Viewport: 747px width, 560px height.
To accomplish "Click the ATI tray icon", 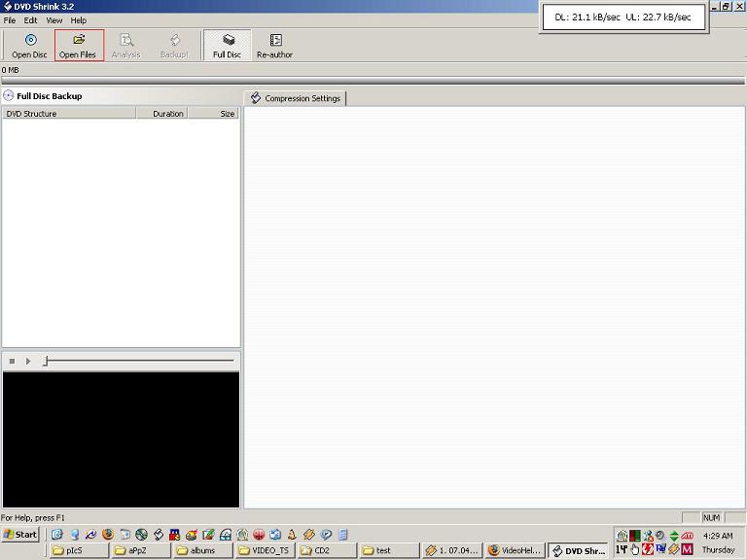I will coord(687,536).
